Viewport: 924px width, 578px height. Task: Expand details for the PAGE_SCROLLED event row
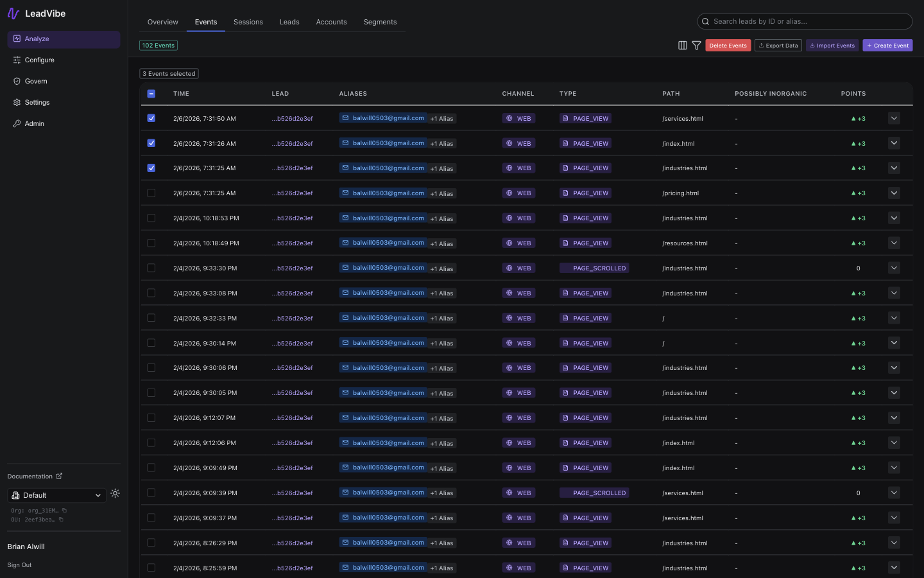coord(894,268)
